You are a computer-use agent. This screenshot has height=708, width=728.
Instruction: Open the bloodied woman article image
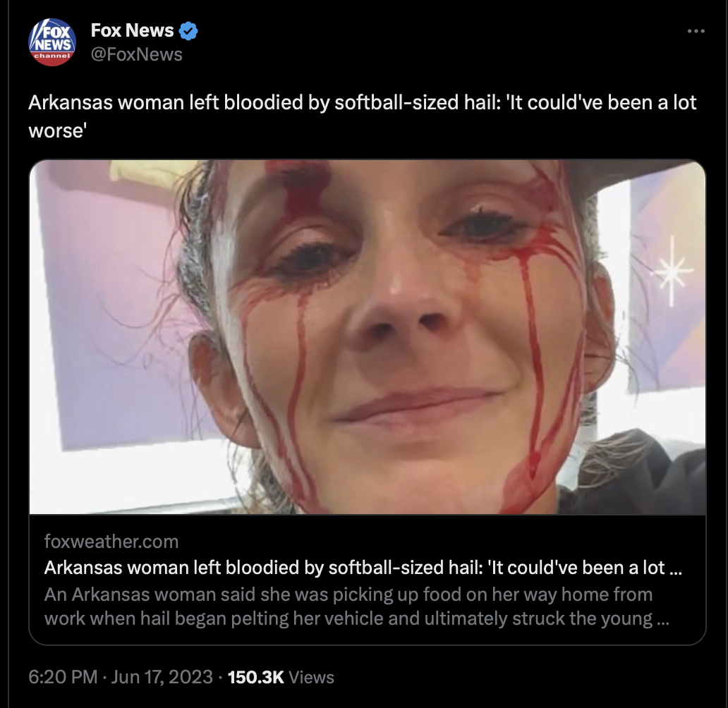click(368, 337)
